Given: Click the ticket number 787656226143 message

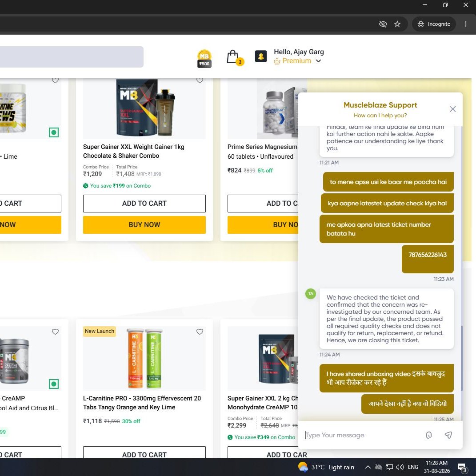Looking at the screenshot, I should (428, 259).
